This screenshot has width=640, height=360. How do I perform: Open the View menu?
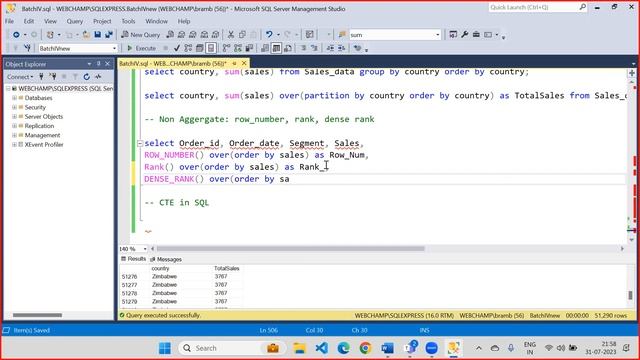pos(50,21)
